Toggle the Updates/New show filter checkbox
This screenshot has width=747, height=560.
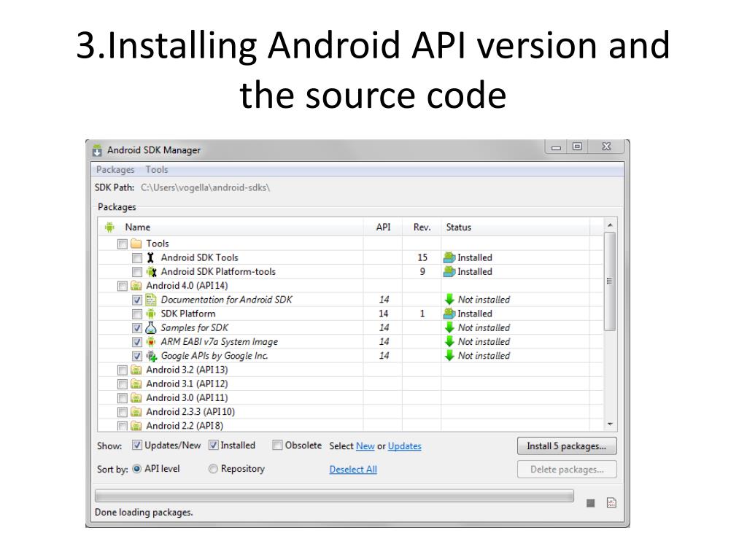(137, 446)
